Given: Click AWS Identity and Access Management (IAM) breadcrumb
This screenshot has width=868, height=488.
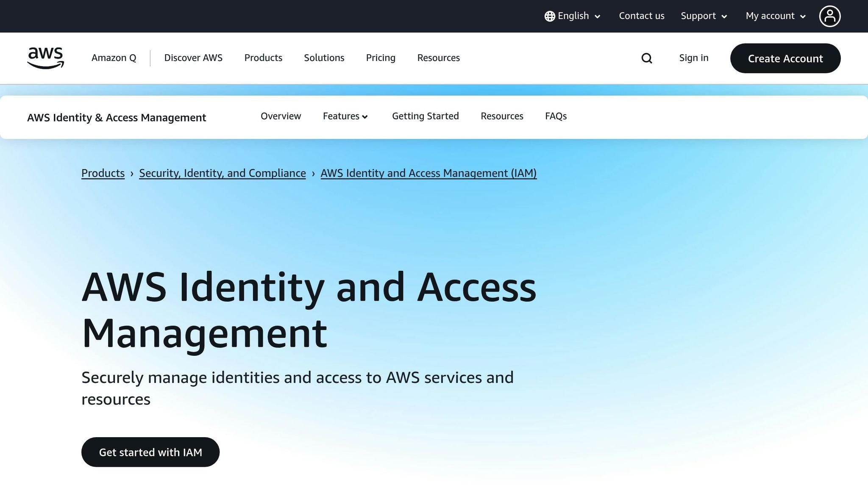Looking at the screenshot, I should click(428, 173).
